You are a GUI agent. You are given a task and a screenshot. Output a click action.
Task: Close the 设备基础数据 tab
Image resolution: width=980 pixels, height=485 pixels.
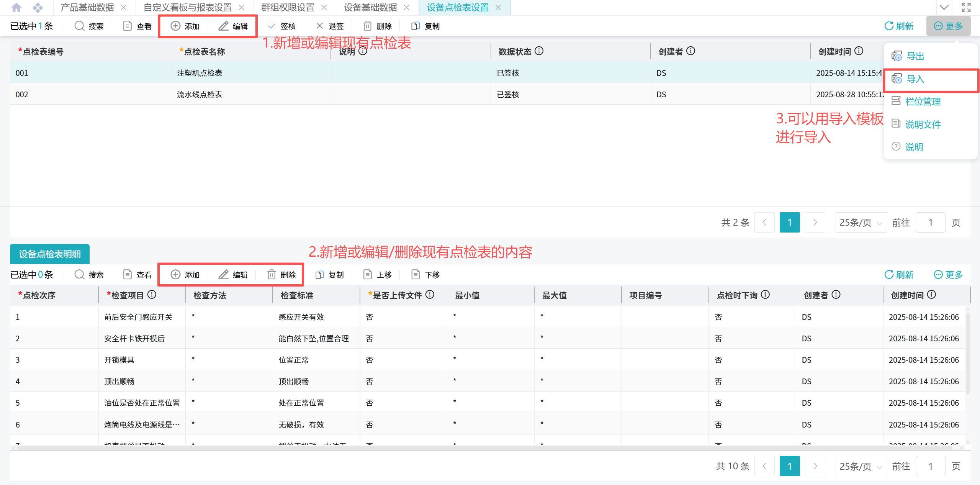(407, 8)
